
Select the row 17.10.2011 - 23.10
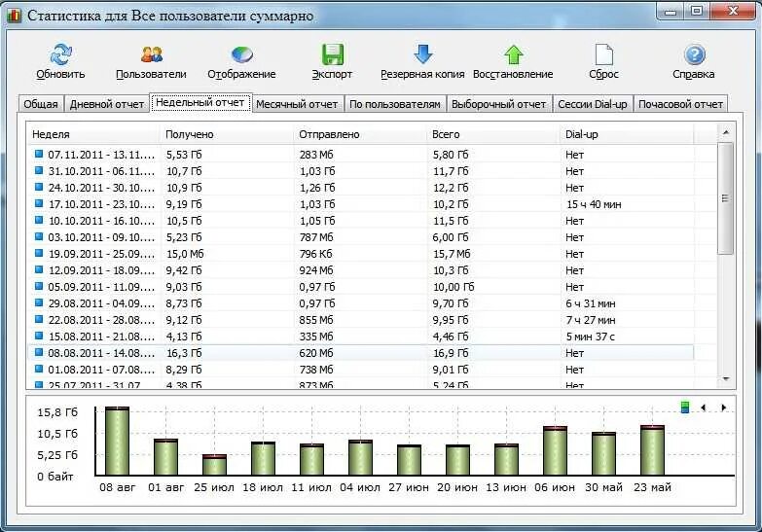coord(361,204)
